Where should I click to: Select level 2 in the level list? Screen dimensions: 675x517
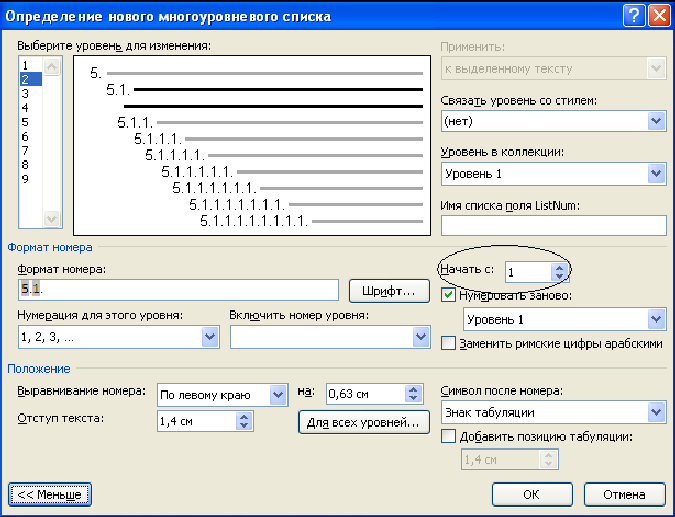(x=31, y=79)
